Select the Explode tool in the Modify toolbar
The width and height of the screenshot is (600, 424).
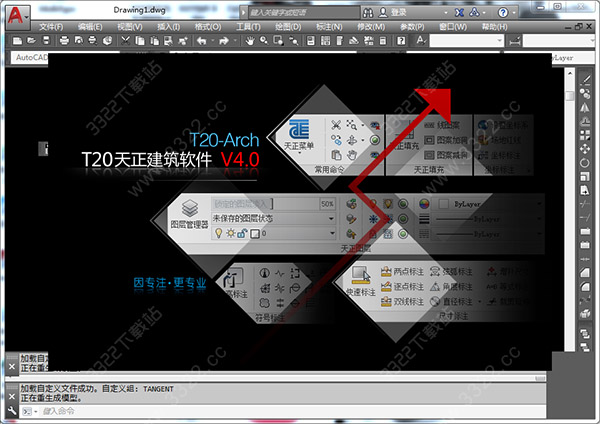tap(585, 314)
